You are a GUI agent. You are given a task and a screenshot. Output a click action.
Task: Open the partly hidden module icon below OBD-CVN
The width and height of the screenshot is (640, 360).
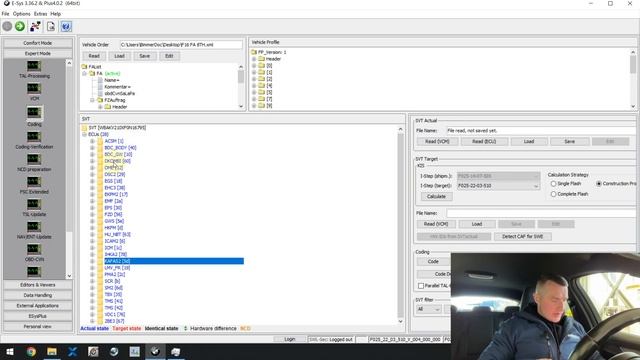(x=34, y=271)
